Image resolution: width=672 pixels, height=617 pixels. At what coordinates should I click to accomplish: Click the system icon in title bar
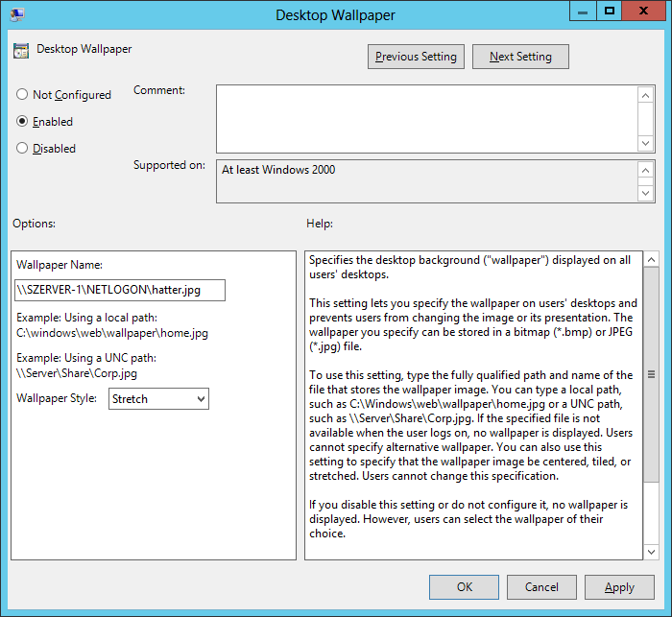click(17, 14)
